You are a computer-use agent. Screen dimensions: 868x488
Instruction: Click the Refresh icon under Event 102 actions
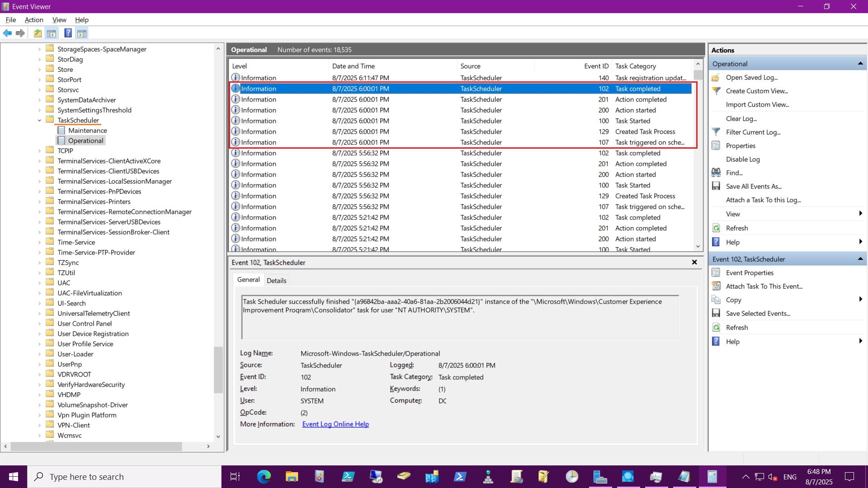(716, 328)
